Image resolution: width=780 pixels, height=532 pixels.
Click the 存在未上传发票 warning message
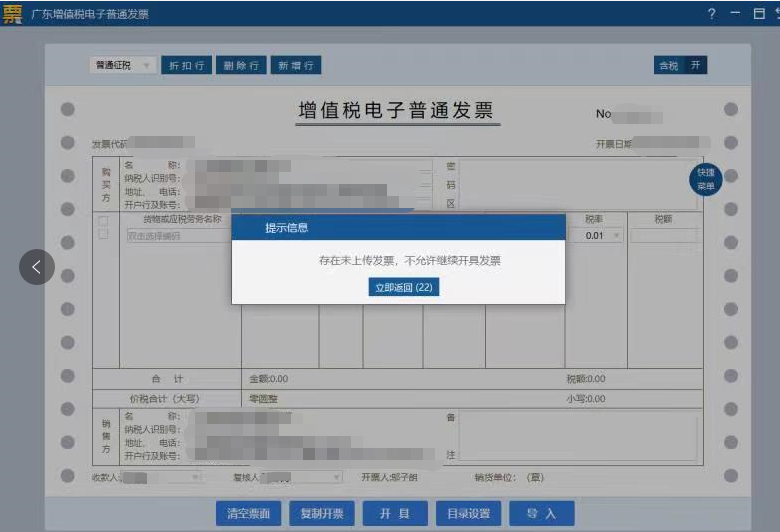pos(409,260)
